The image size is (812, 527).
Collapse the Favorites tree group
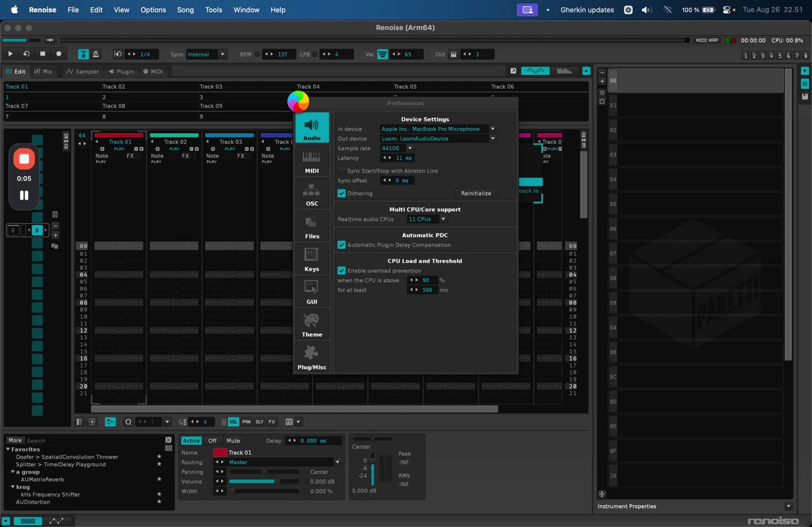pyautogui.click(x=8, y=450)
